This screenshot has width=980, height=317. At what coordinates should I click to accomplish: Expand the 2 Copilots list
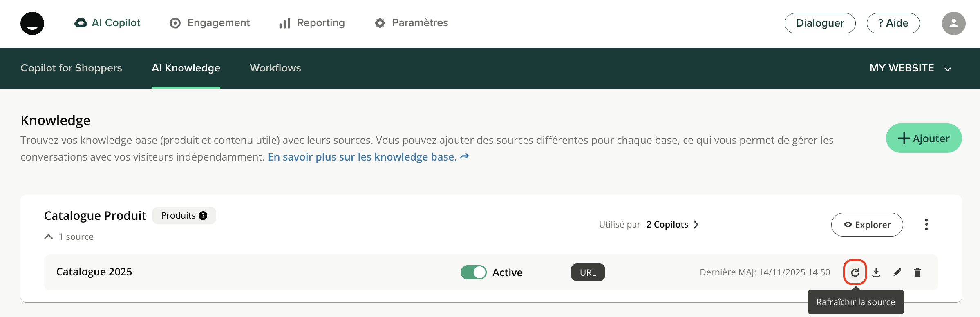pyautogui.click(x=672, y=224)
